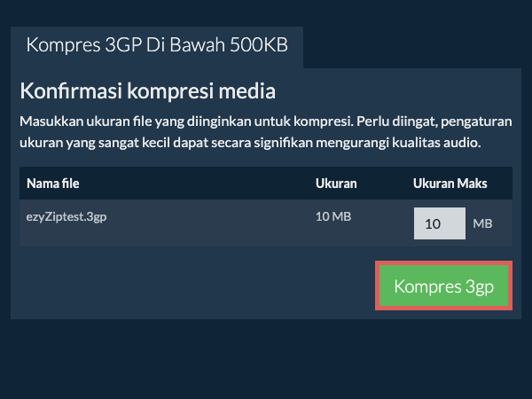Click the MB unit label beside the input
Screen dimensions: 532x399
[482, 223]
